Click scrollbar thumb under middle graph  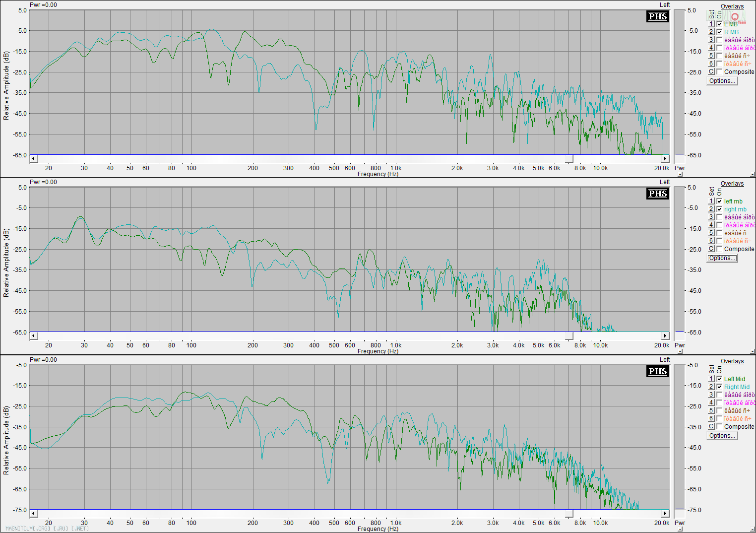tap(569, 336)
